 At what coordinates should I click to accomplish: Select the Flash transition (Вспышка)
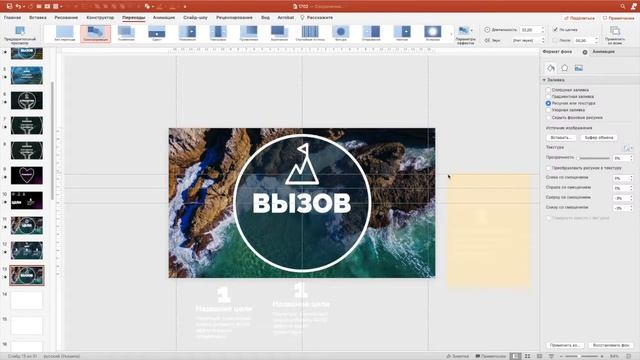[432, 33]
